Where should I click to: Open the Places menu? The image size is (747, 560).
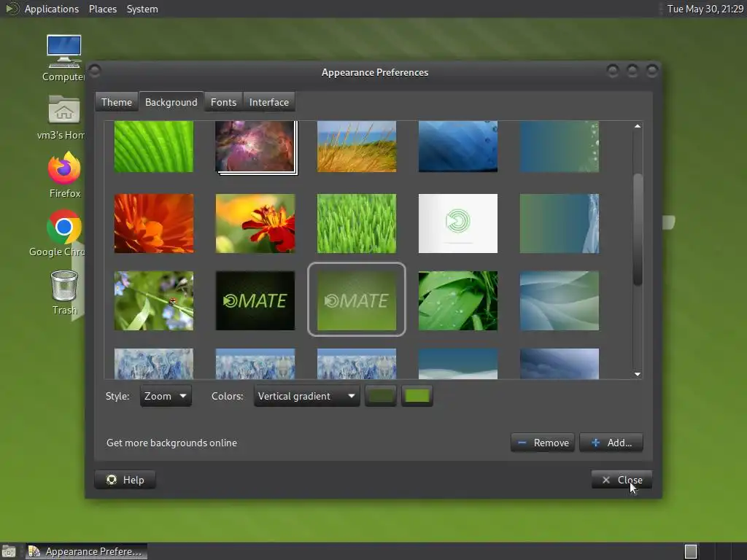[x=102, y=9]
